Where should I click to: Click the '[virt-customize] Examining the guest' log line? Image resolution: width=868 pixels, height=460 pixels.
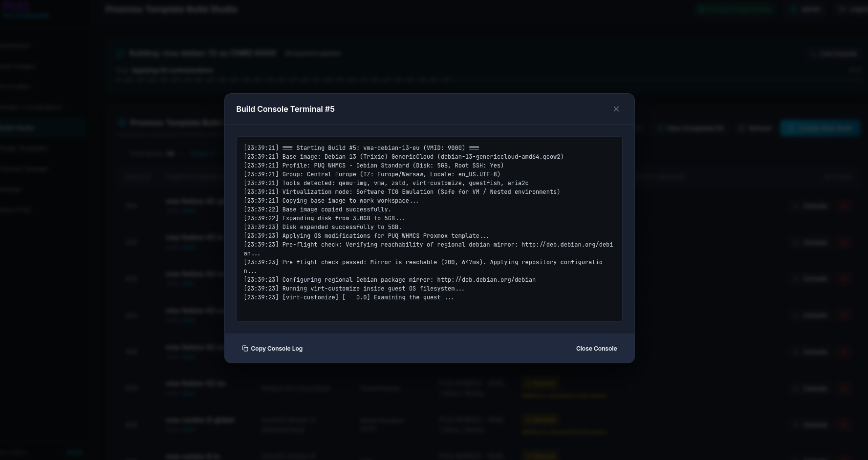349,297
